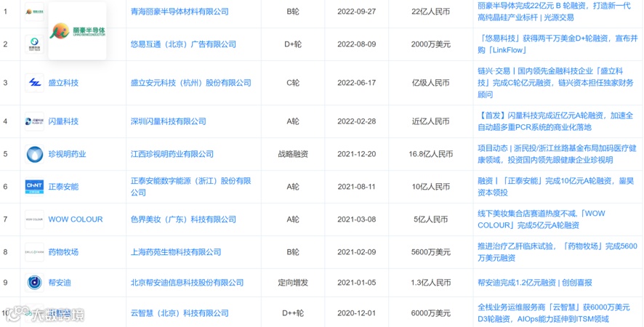Open the WOW COLOUR brand name link
The height and width of the screenshot is (327, 644).
point(76,219)
